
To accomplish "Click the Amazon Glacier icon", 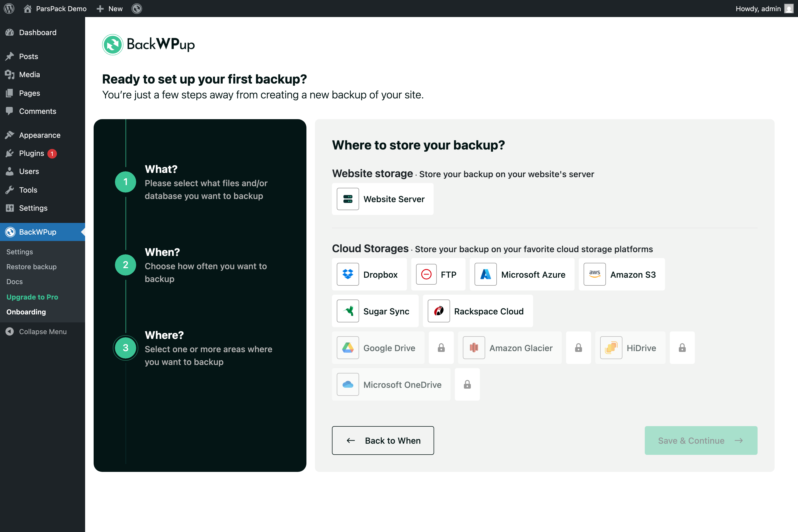I will [x=474, y=348].
